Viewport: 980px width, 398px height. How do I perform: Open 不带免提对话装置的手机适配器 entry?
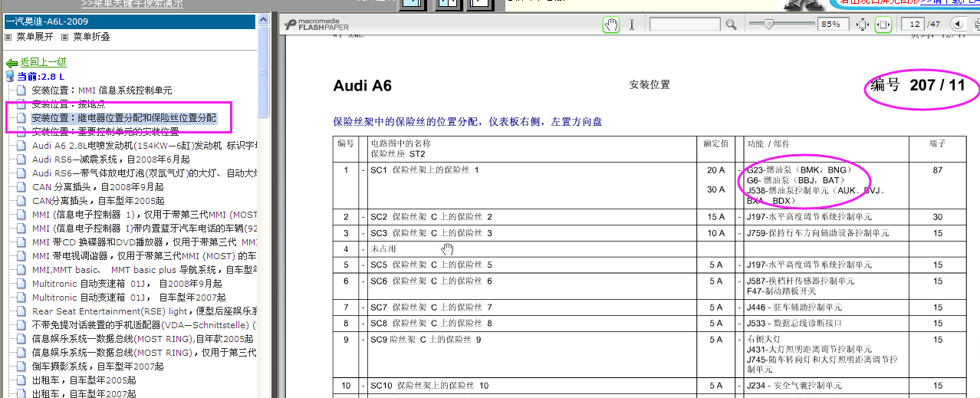tap(144, 325)
